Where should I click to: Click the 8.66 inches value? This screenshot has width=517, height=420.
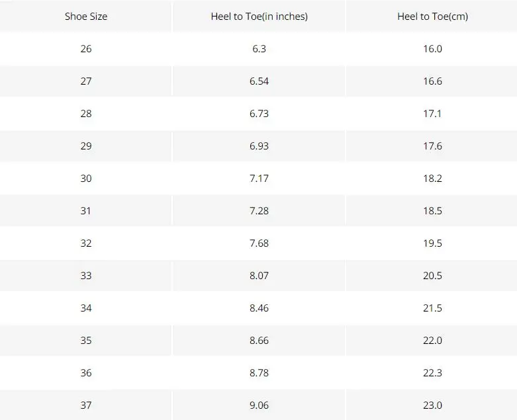pyautogui.click(x=259, y=341)
